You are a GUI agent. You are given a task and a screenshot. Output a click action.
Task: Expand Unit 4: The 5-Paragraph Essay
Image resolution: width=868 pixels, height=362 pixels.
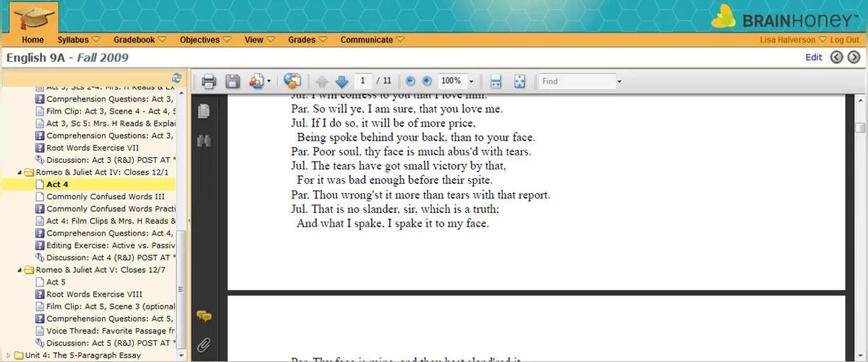[9, 355]
